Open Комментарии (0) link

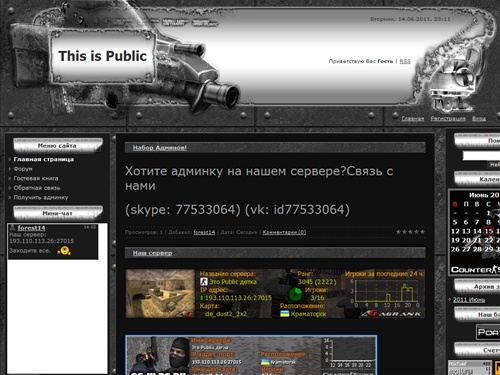click(284, 232)
